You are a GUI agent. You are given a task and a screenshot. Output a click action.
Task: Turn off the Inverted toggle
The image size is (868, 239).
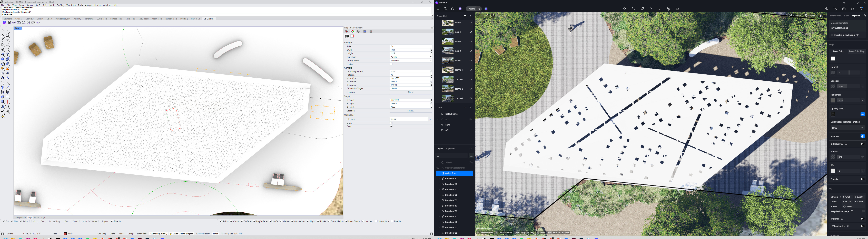pyautogui.click(x=862, y=136)
